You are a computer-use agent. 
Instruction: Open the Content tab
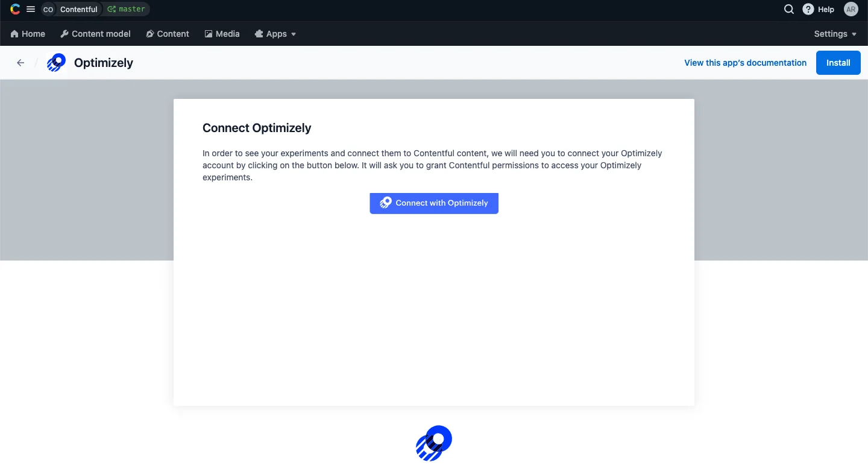pyautogui.click(x=168, y=34)
